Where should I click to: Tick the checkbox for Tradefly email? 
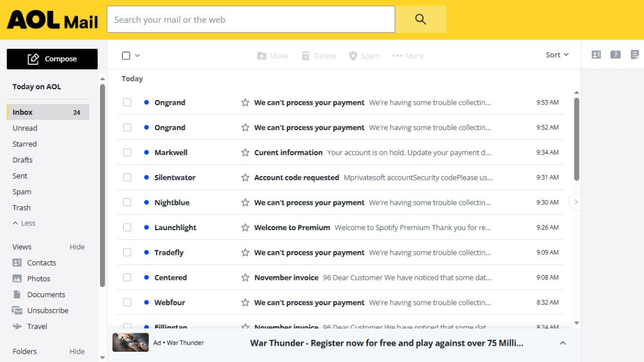point(127,252)
